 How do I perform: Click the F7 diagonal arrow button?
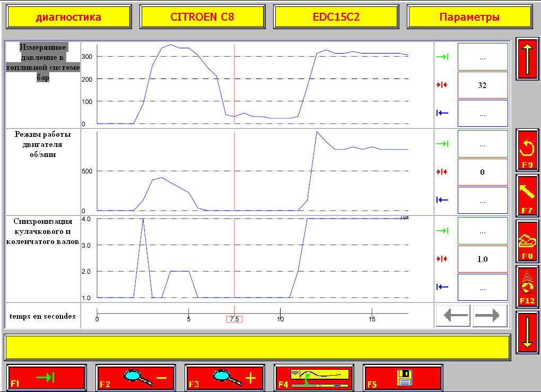527,196
